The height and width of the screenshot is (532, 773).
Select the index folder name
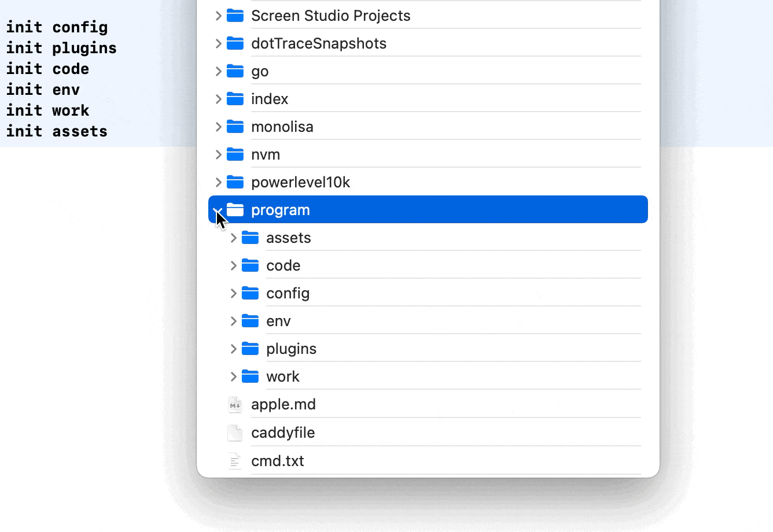tap(270, 99)
